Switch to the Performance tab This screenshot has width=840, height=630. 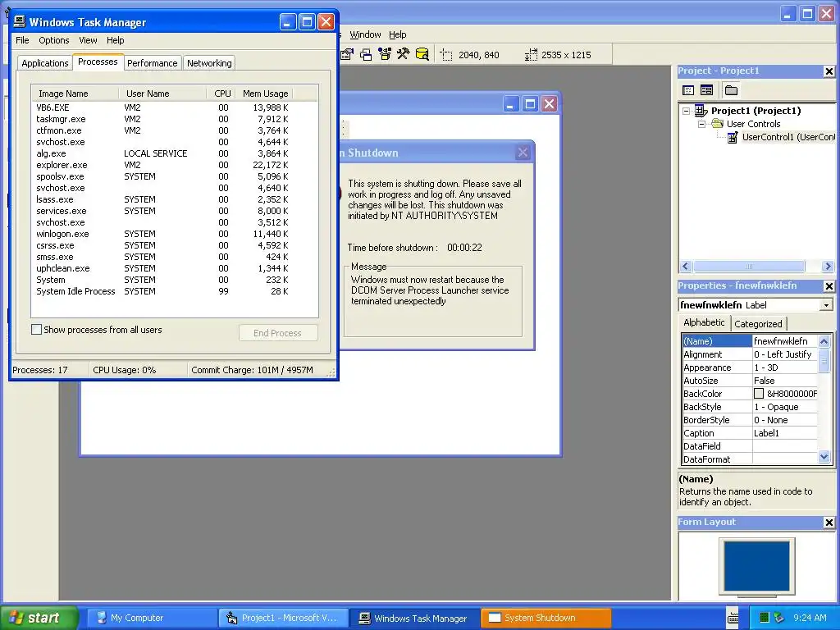coord(152,62)
